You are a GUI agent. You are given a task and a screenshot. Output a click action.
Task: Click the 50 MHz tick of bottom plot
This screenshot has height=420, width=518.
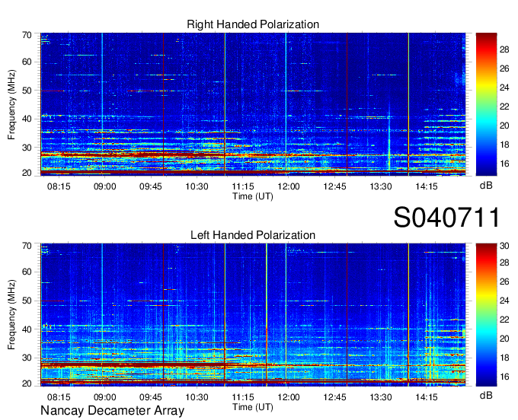pyautogui.click(x=27, y=301)
